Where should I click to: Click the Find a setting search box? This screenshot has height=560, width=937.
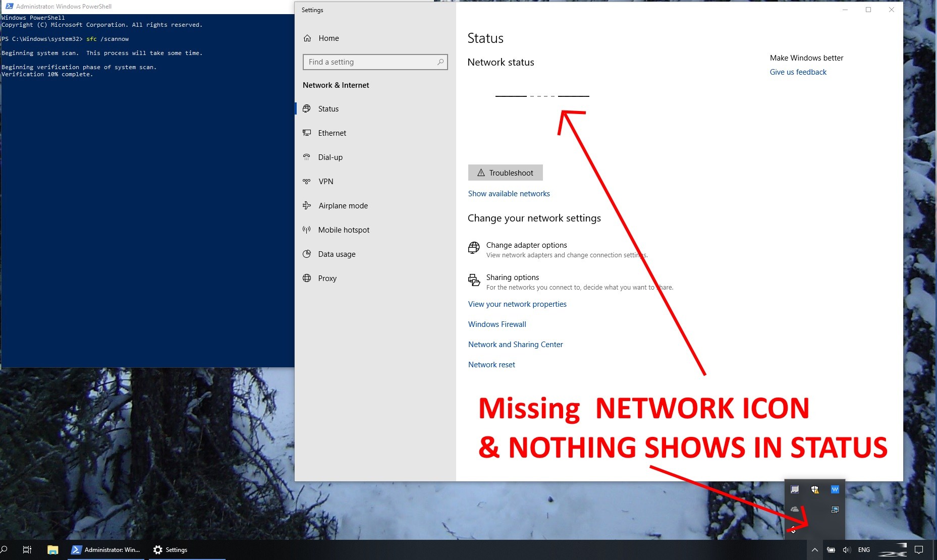pyautogui.click(x=375, y=62)
